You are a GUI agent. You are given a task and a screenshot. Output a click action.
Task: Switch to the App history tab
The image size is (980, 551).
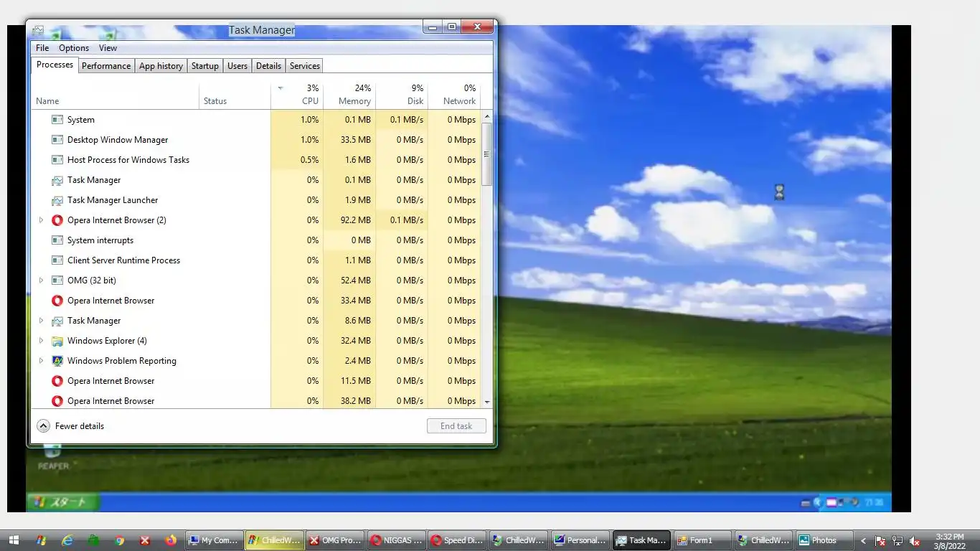[161, 66]
